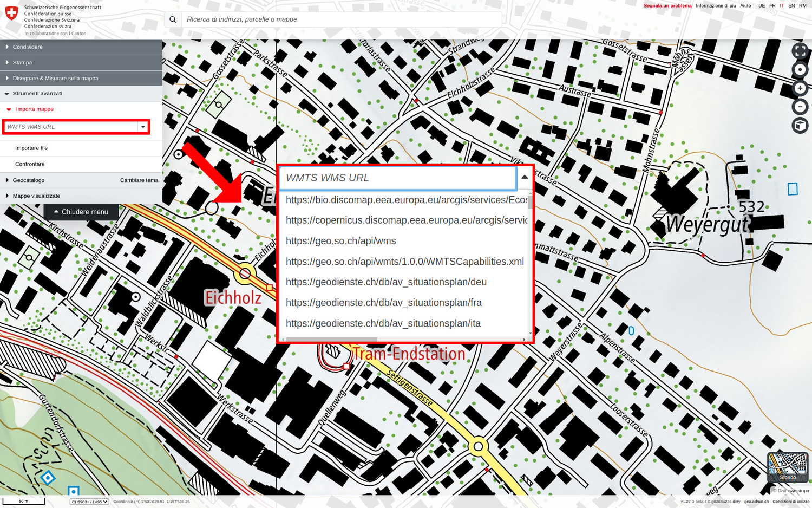Zoom out using the minus icon

(800, 106)
